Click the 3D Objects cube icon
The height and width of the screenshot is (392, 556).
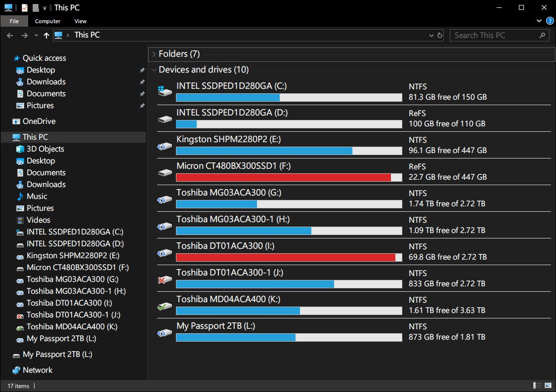20,149
